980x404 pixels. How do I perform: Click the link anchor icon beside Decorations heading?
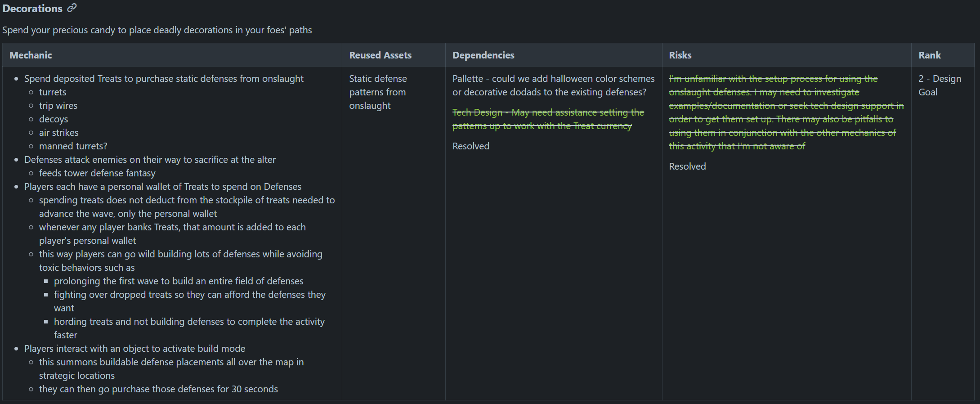coord(72,8)
